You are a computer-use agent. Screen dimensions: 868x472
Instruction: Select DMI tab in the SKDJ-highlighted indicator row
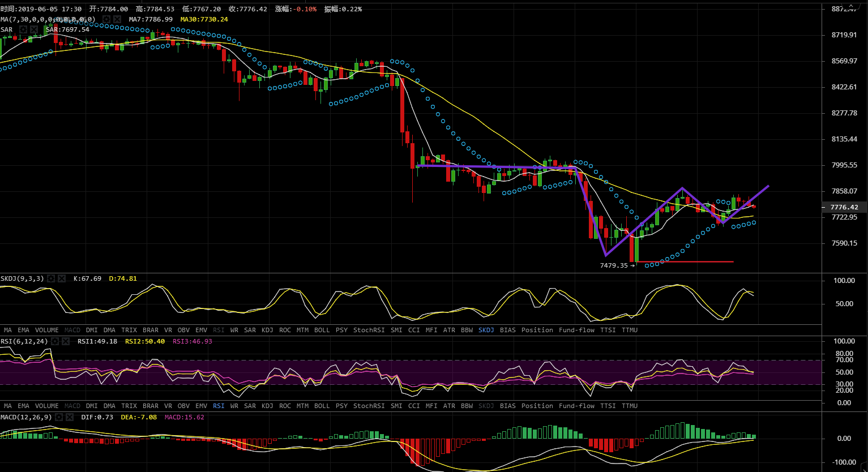(92, 330)
